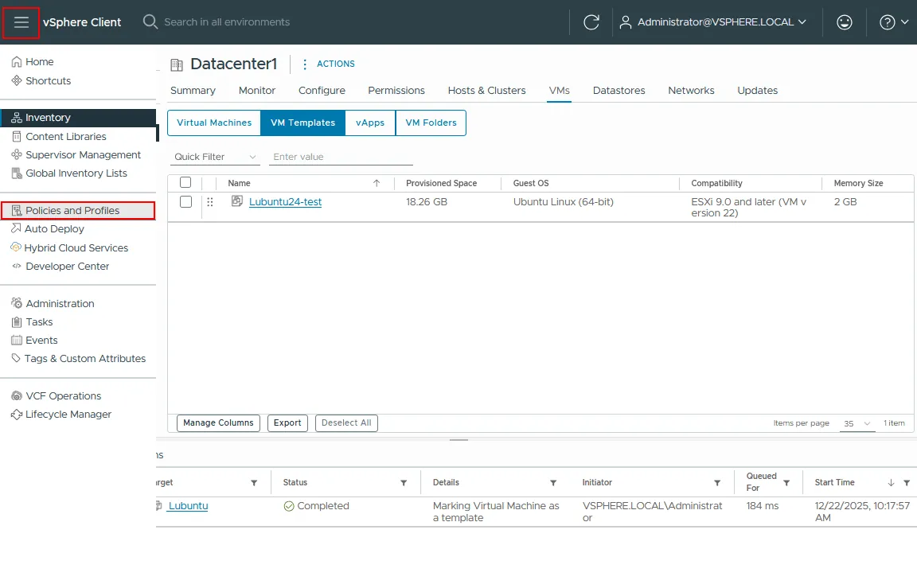Open the Lubuntu task target link
The width and height of the screenshot is (917, 588).
pos(189,506)
